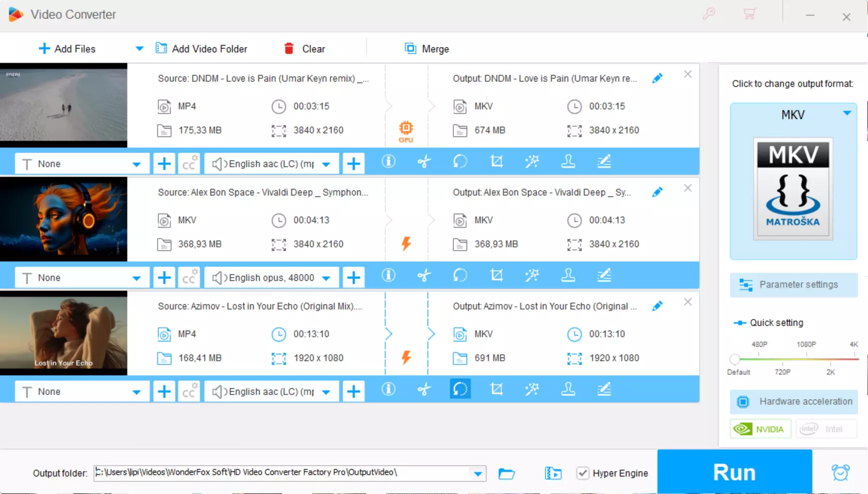The height and width of the screenshot is (494, 868).
Task: Open effects wand for Alex Bon Space video
Action: pyautogui.click(x=532, y=275)
